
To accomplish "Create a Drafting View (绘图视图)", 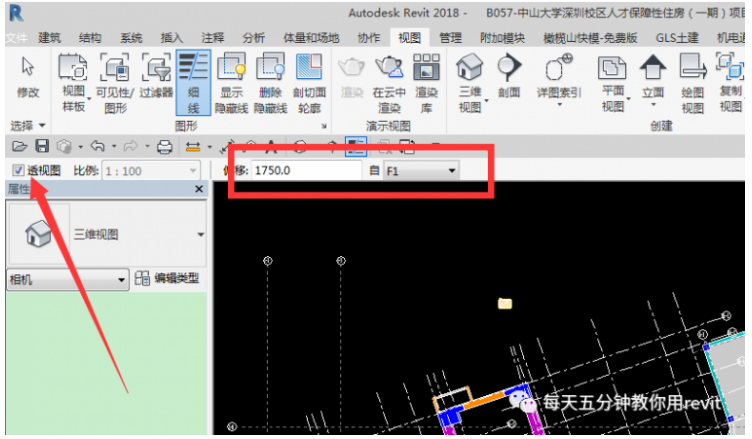I will click(693, 83).
